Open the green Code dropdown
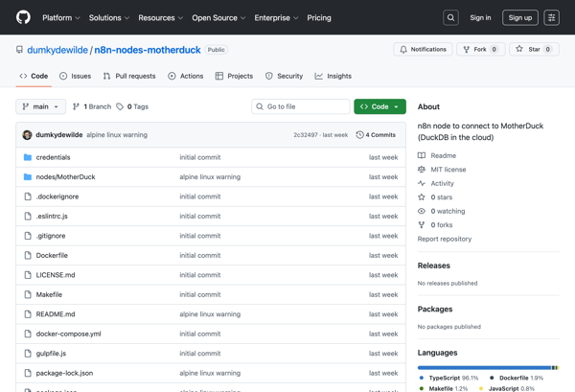Image resolution: width=575 pixels, height=392 pixels. coord(379,106)
